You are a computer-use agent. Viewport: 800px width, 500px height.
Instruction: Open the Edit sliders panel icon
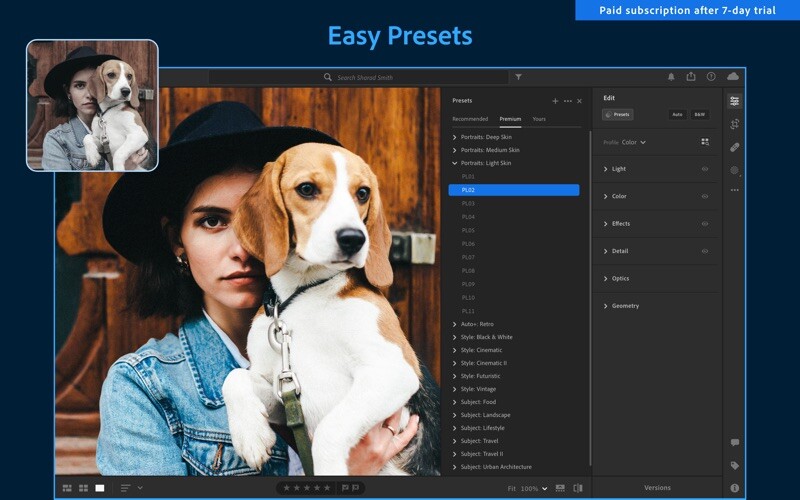pyautogui.click(x=734, y=101)
